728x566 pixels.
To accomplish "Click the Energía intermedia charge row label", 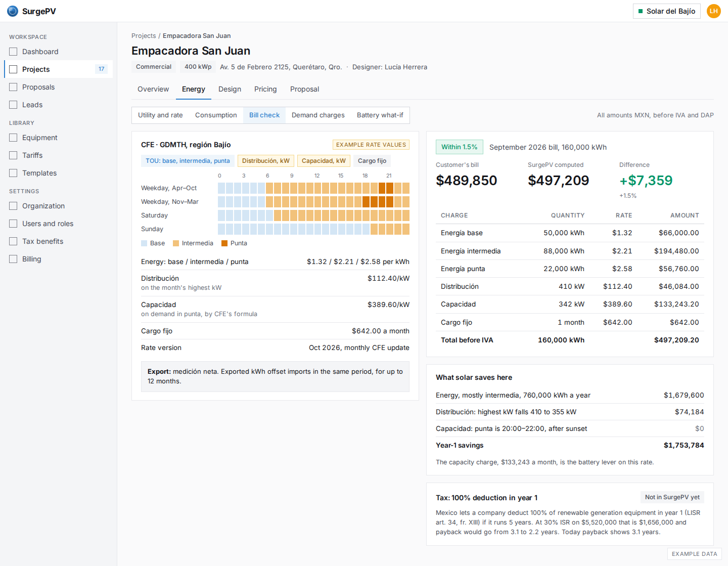I will coord(471,251).
